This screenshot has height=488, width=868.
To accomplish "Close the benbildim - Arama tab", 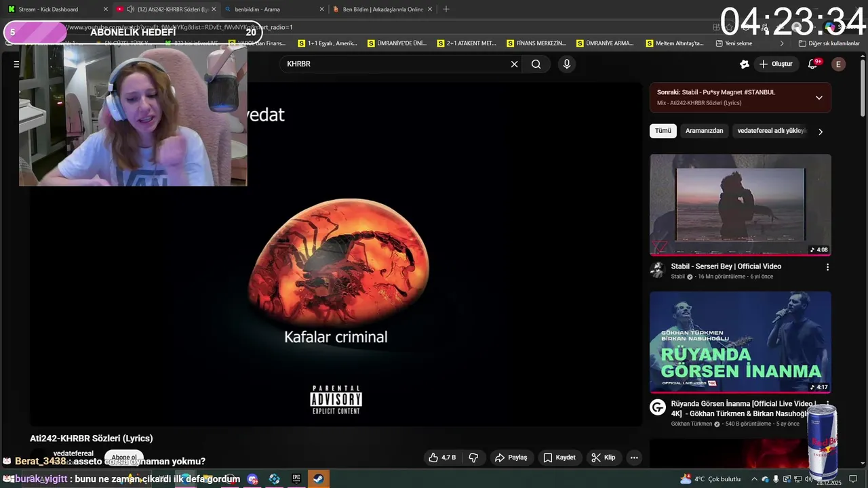I will 321,9.
